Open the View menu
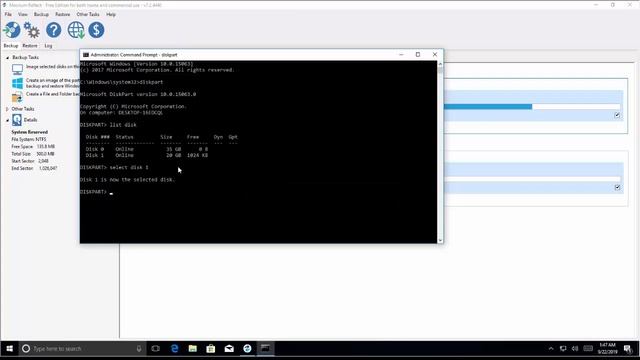This screenshot has height=360, width=640. (x=23, y=14)
